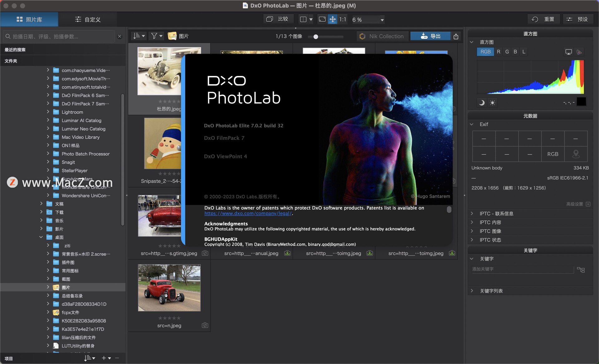Click the add keyword (添加关键字) input field

(x=523, y=269)
